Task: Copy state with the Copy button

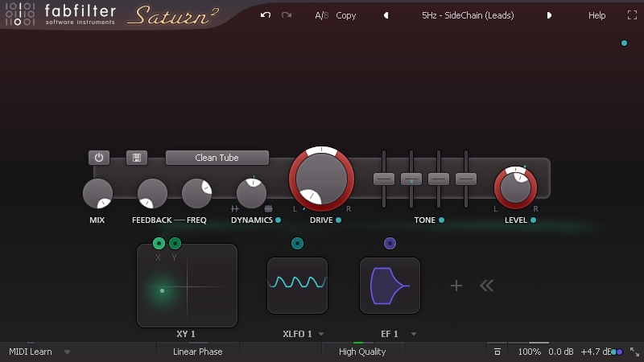Action: 346,15
